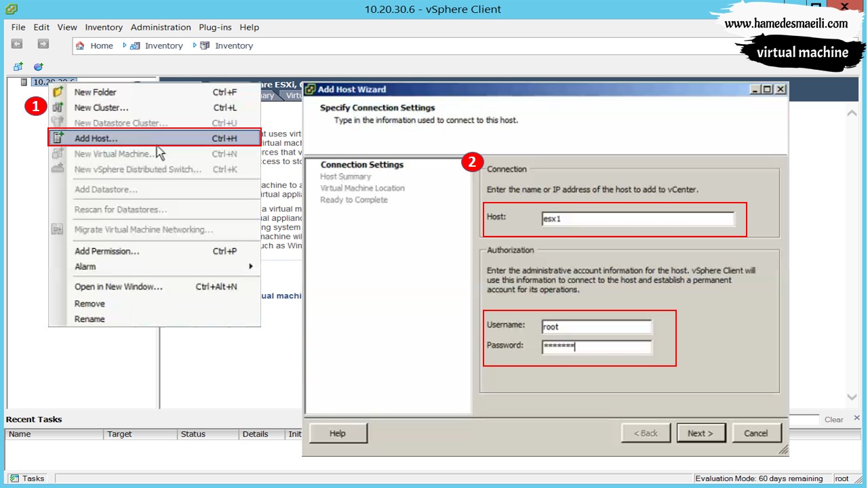Open the Administration menu
The width and height of the screenshot is (868, 488).
(x=161, y=27)
